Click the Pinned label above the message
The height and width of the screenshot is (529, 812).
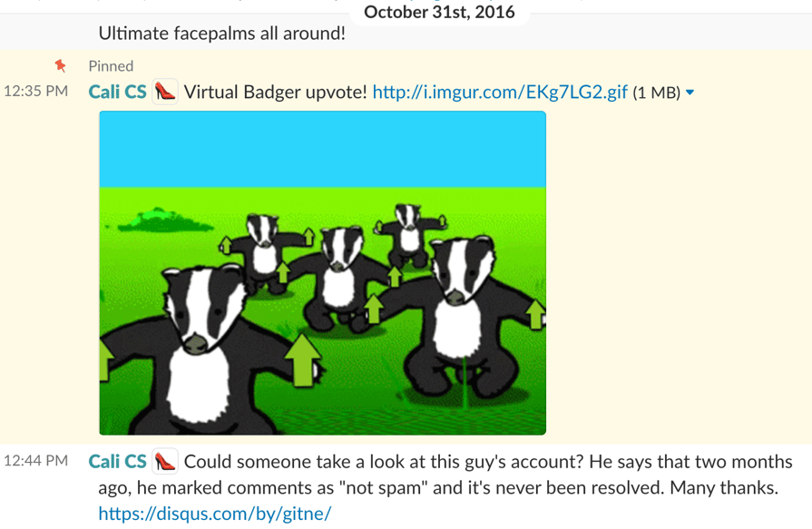[x=111, y=66]
